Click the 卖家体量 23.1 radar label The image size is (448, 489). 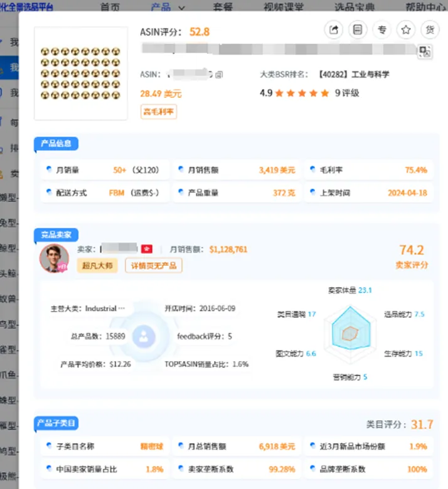(349, 290)
